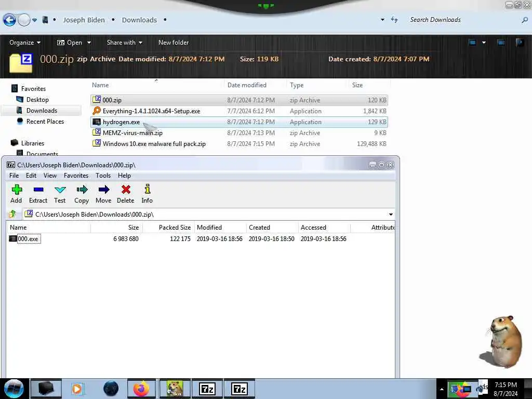
Task: Sort archive list by Name column
Action: coord(48,228)
